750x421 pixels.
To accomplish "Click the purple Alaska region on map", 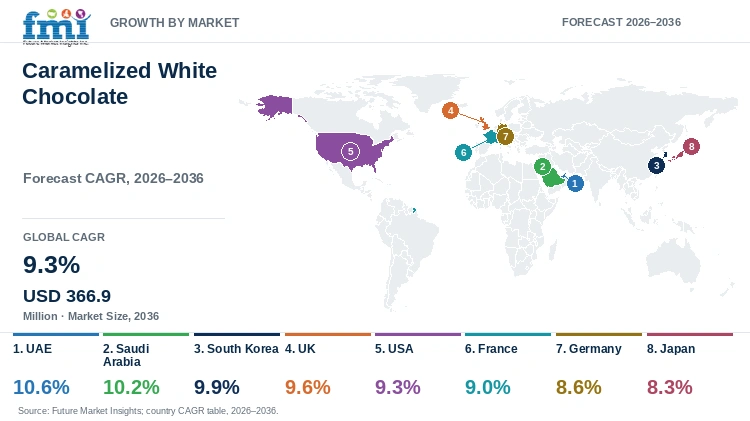I will point(276,106).
